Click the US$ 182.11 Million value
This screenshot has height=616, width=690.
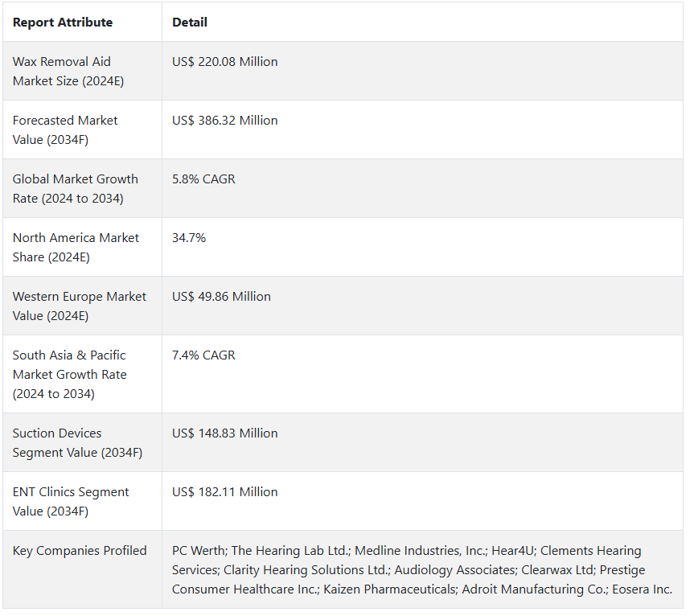point(225,492)
